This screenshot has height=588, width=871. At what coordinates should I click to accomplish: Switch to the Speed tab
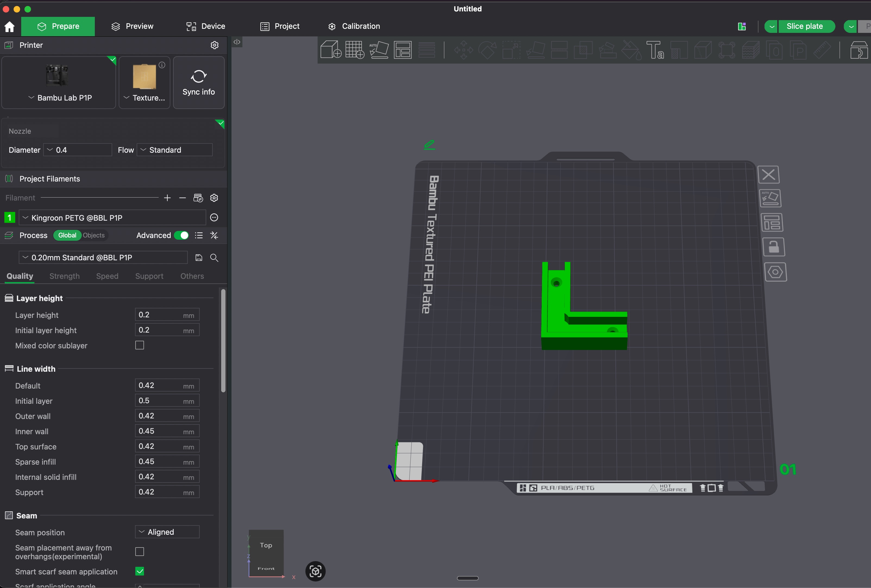107,276
